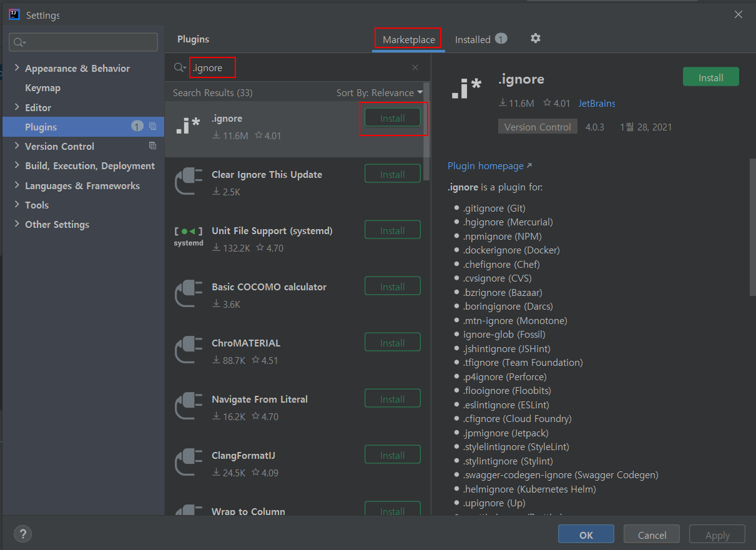Install Clear Ignore This Update plugin

pyautogui.click(x=393, y=174)
